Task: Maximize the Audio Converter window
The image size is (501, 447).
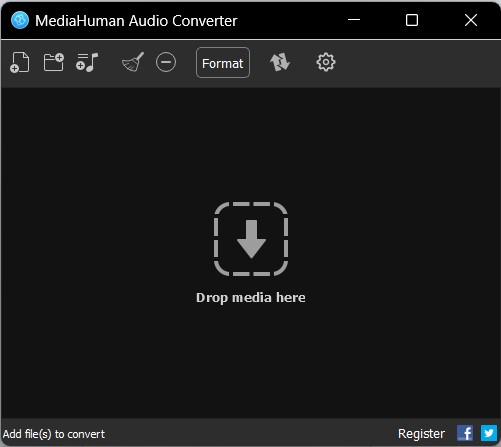Action: 412,20
